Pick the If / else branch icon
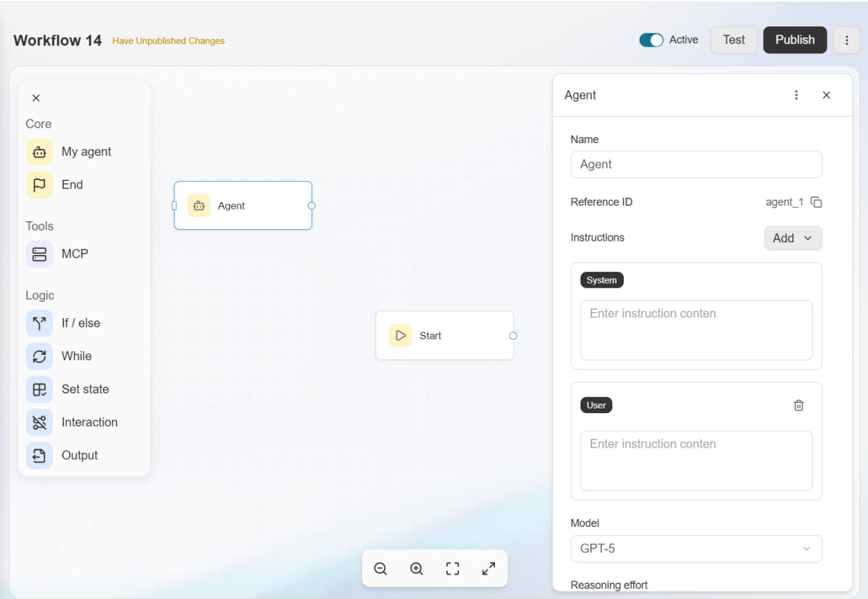The width and height of the screenshot is (868, 599). click(x=39, y=323)
